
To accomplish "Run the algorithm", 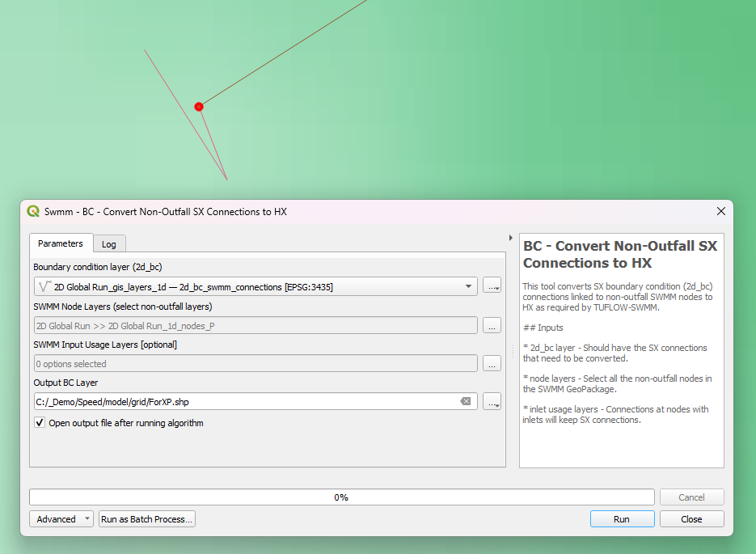I will click(622, 518).
